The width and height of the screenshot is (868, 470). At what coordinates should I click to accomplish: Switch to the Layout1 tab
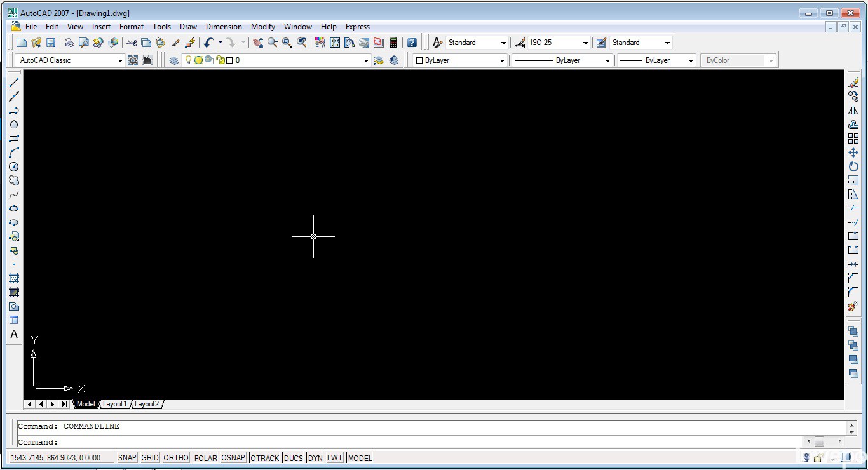(115, 404)
